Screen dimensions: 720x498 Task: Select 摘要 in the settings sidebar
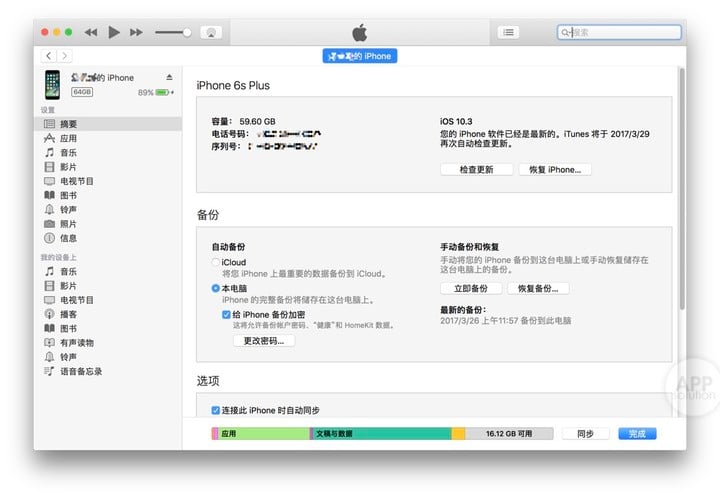coord(108,124)
